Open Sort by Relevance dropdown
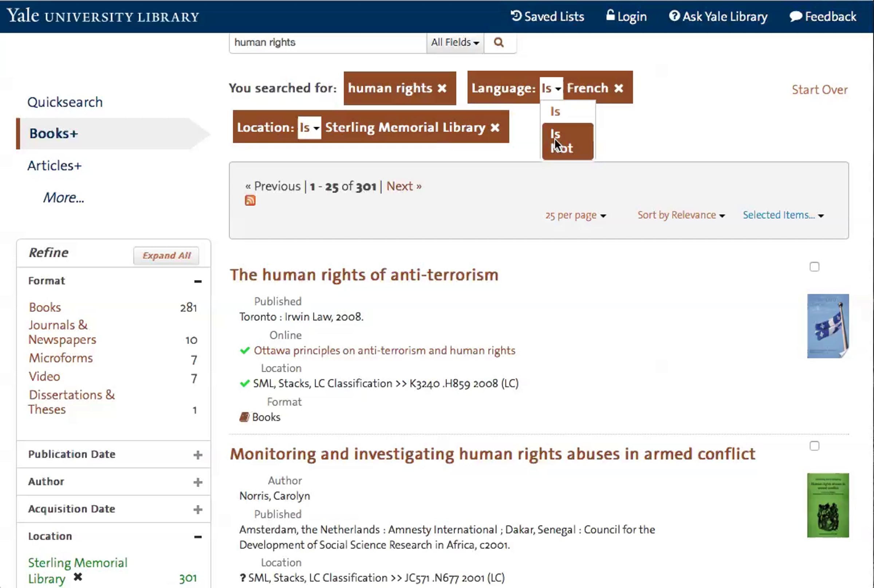874x588 pixels. pyautogui.click(x=681, y=215)
